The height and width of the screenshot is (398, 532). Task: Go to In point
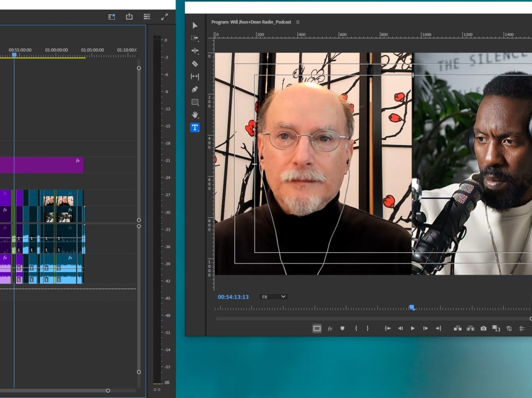387,328
